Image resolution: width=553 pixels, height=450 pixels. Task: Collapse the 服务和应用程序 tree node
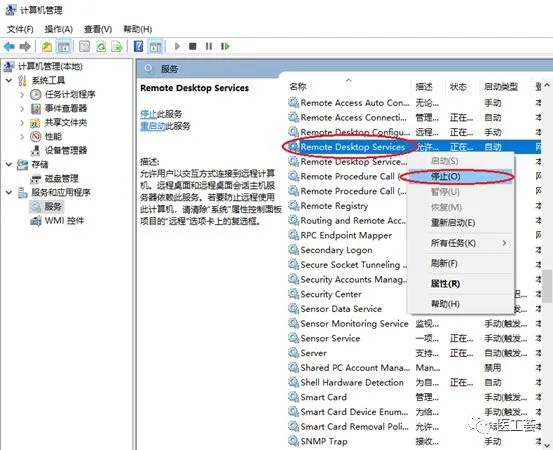(x=9, y=193)
